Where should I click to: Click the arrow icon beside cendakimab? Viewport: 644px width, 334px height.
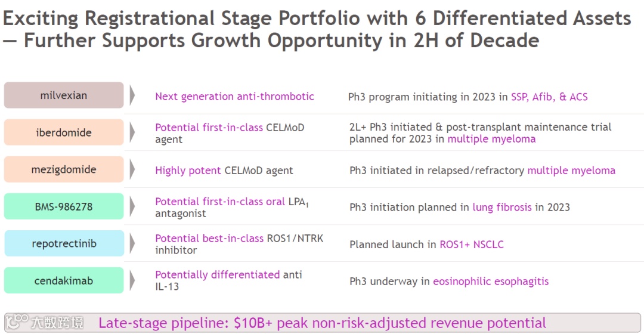tap(132, 280)
